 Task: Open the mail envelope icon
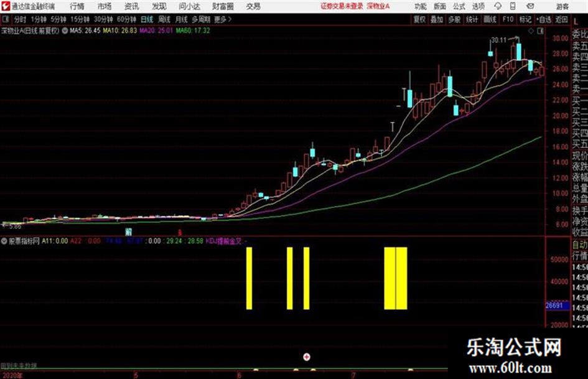click(530, 6)
